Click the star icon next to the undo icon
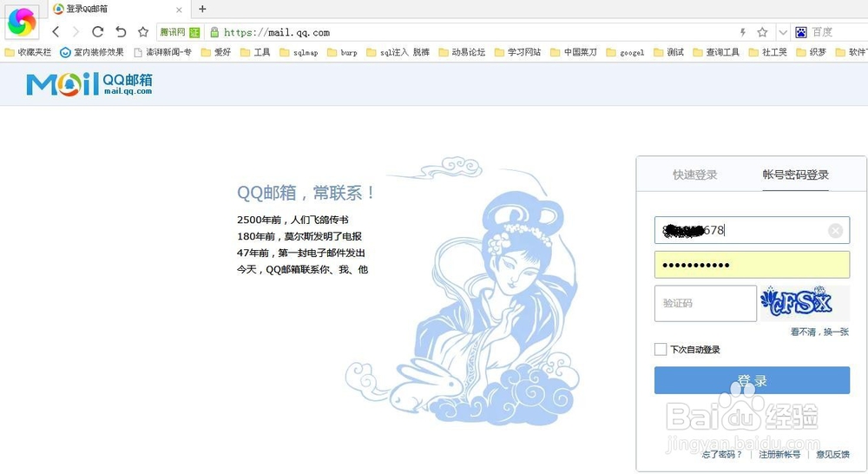The width and height of the screenshot is (868, 474). (x=143, y=32)
